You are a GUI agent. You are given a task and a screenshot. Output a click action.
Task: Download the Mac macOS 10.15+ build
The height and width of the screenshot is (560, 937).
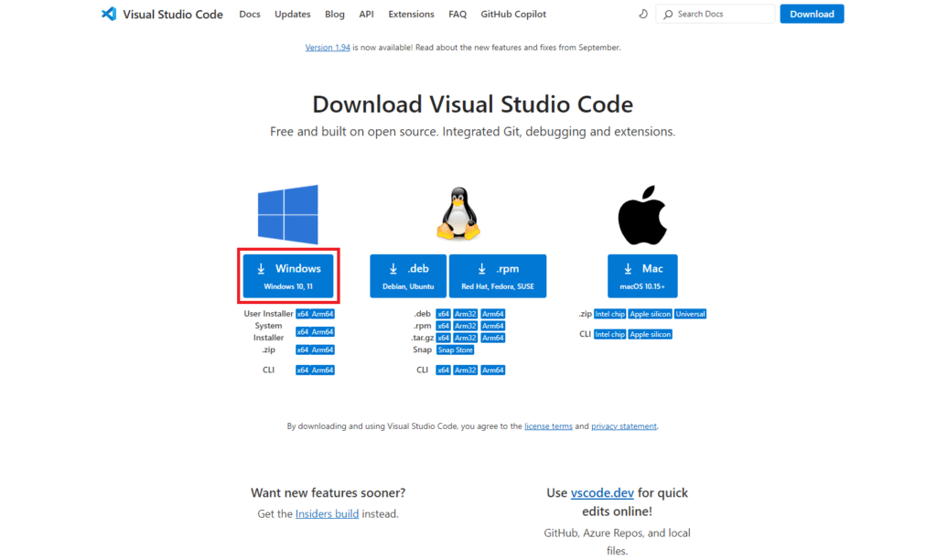click(642, 275)
